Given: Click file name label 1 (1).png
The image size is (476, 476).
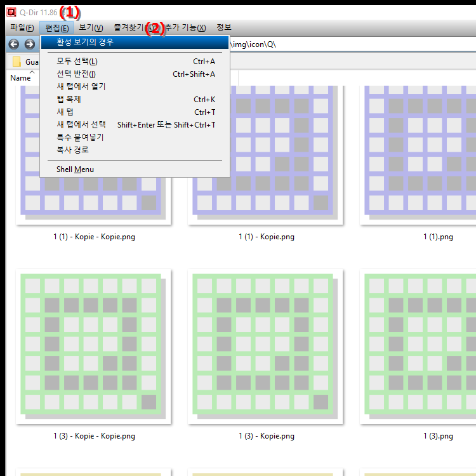Looking at the screenshot, I should 438,237.
